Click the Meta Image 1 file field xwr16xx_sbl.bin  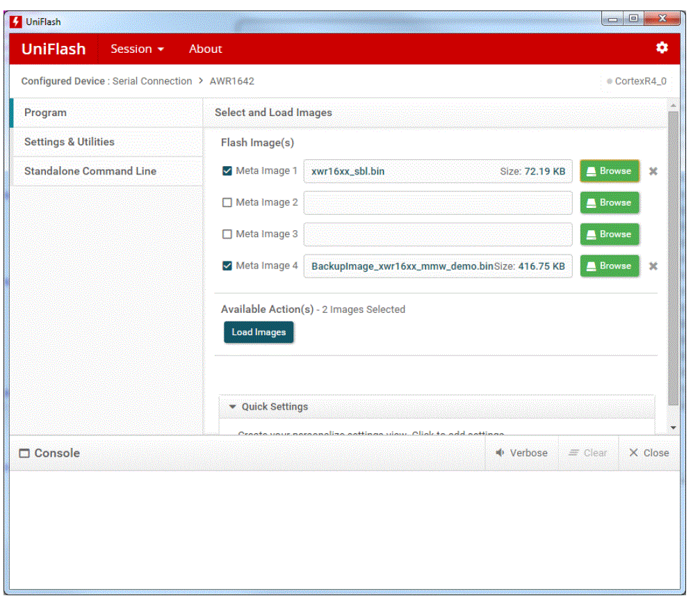(x=438, y=172)
